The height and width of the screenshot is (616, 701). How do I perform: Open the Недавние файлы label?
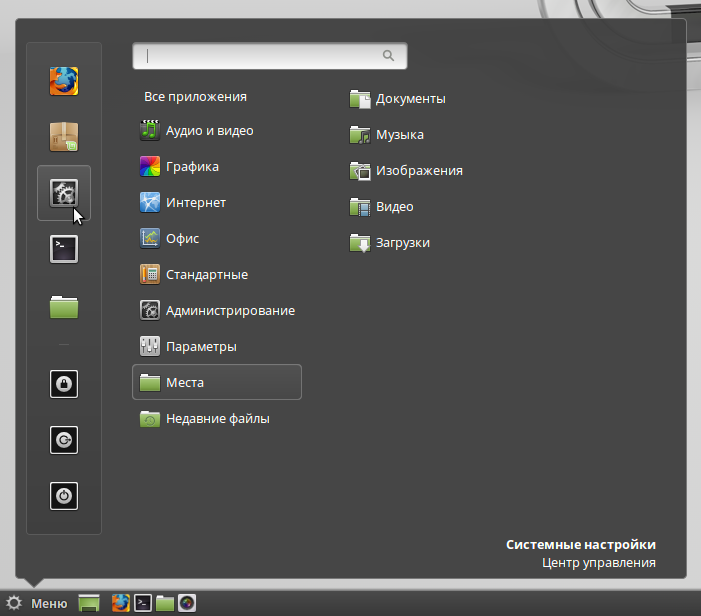(218, 419)
